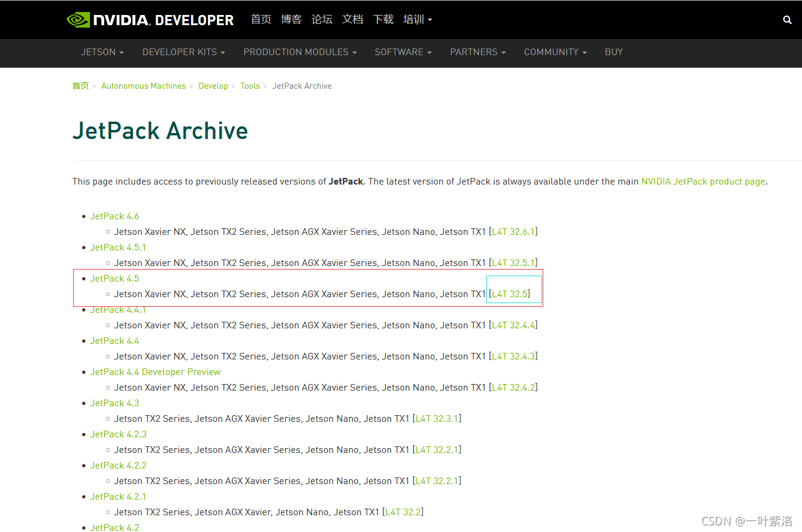
Task: Open the L4T 32.5.1 link
Action: [513, 263]
